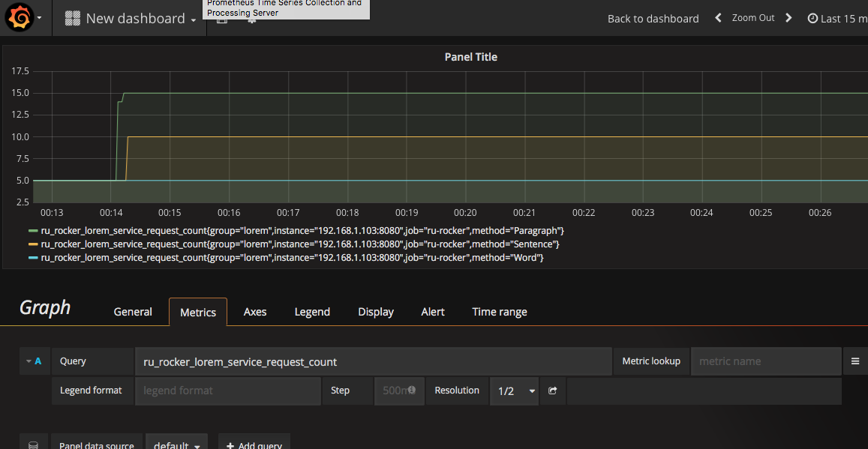Viewport: 868px width, 449px height.
Task: Click the dashboard settings gear icon
Action: [x=252, y=20]
